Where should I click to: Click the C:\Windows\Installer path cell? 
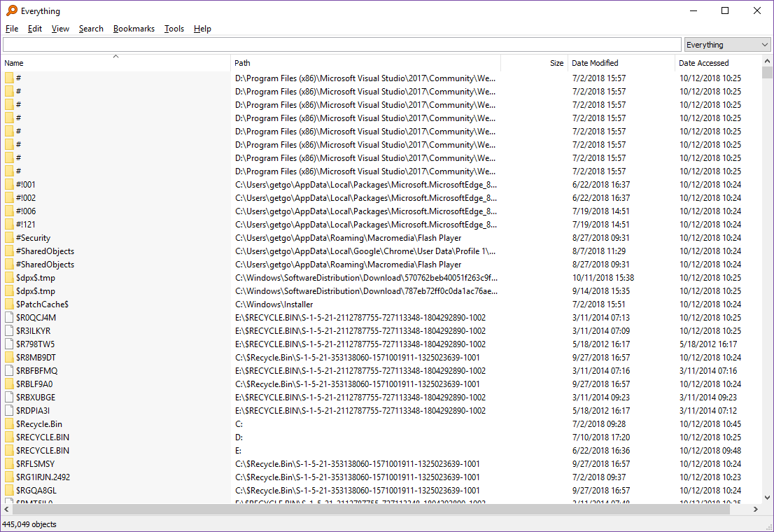pos(274,304)
